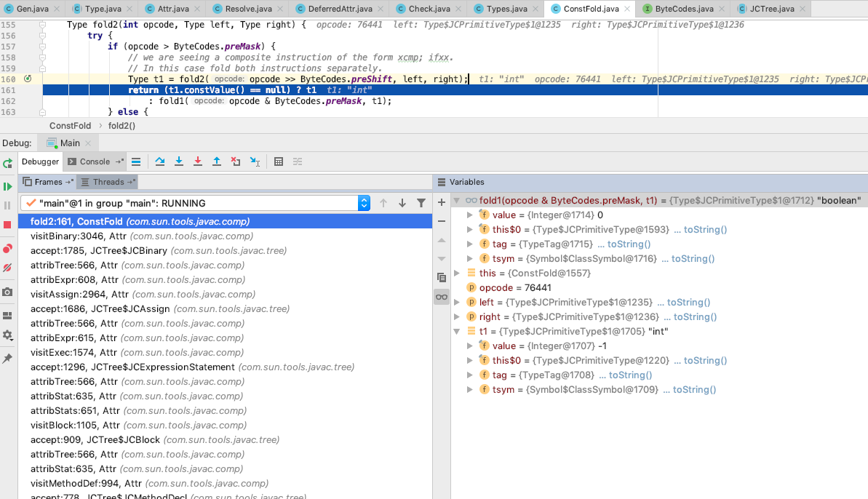Click Step Into icon
Screen dimensions: 868x499
point(179,161)
